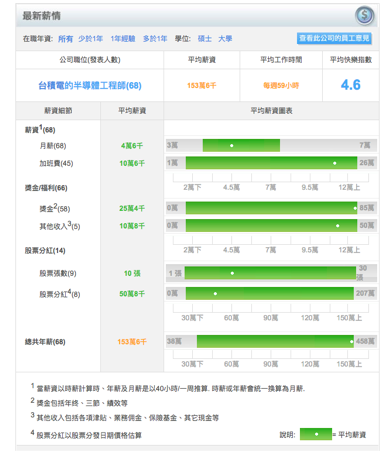Click the 平均工作時間 column header

pyautogui.click(x=281, y=60)
